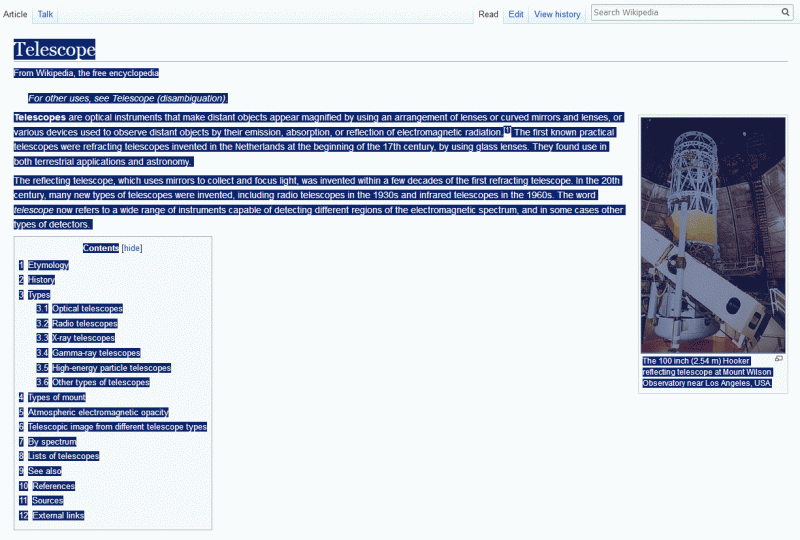800x540 pixels.
Task: Open the Edit tab
Action: click(516, 15)
